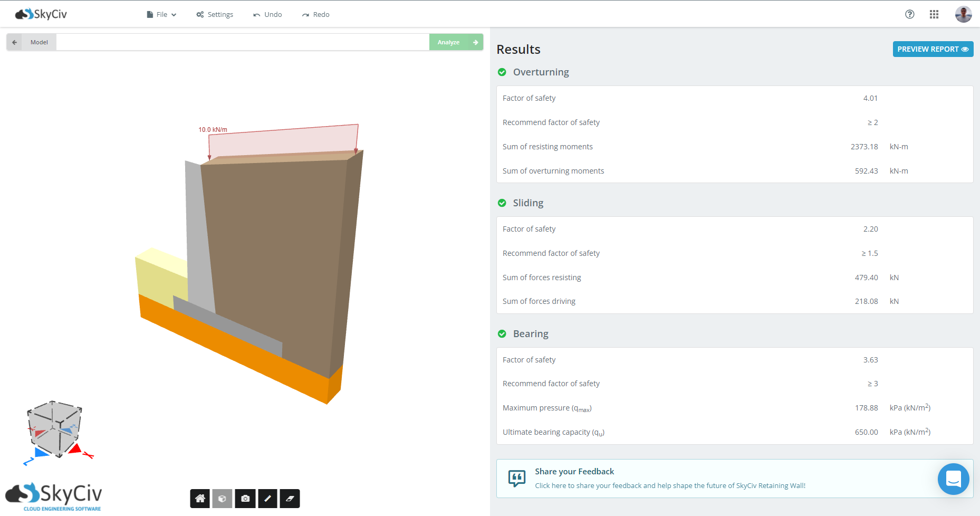The width and height of the screenshot is (980, 516).
Task: Click the live chat bubble icon
Action: pos(953,479)
